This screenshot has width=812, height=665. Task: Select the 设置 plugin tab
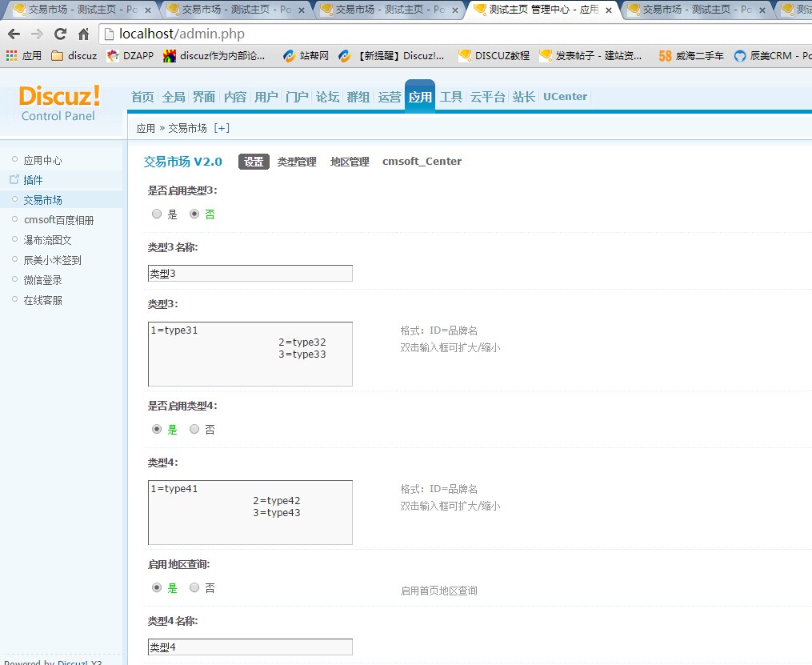click(x=254, y=162)
